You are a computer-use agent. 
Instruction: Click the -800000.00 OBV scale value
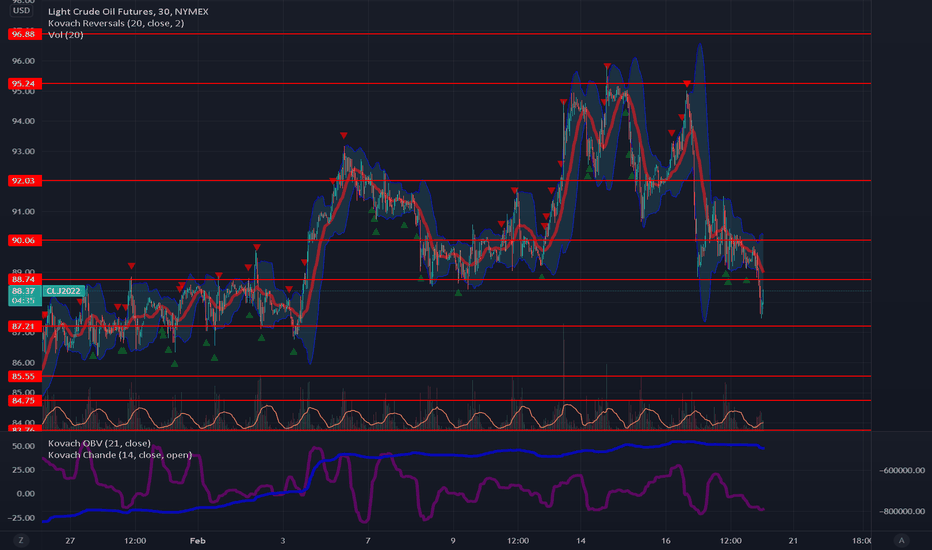click(902, 511)
